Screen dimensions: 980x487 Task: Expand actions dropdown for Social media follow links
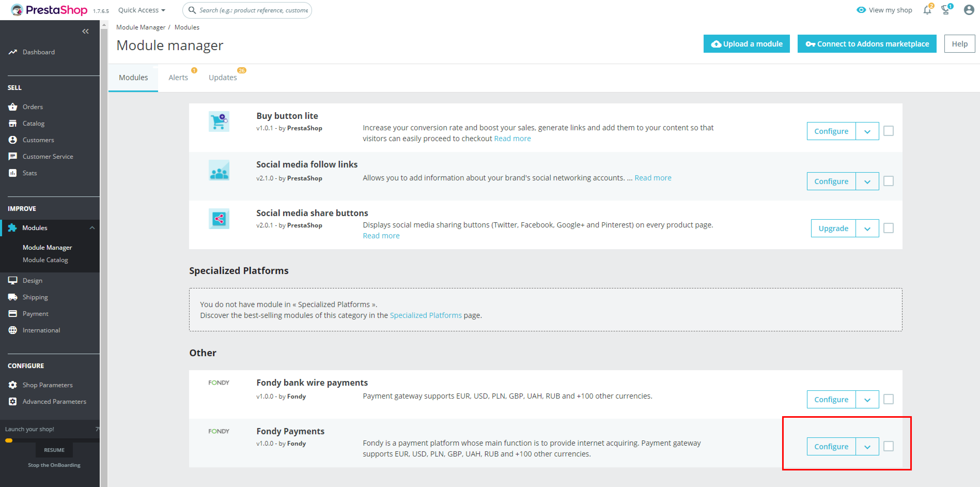[x=867, y=181]
